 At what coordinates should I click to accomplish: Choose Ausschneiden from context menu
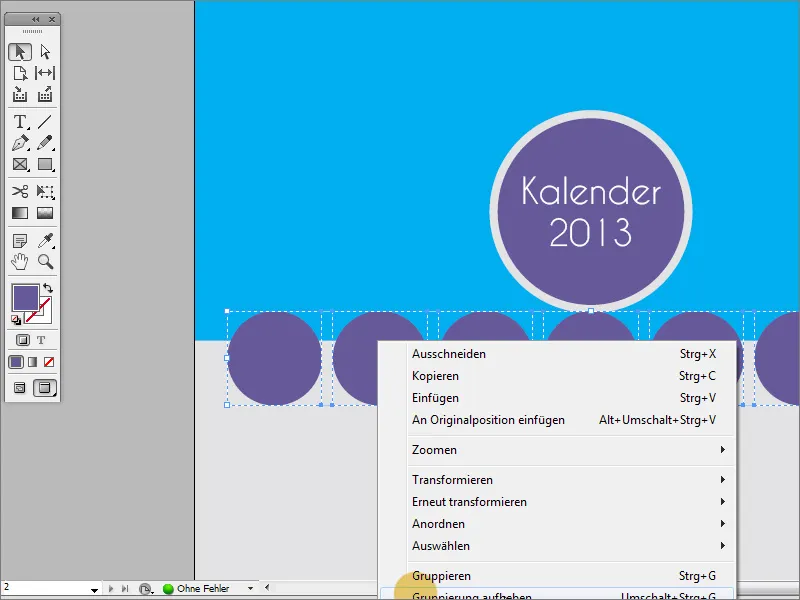pyautogui.click(x=559, y=354)
